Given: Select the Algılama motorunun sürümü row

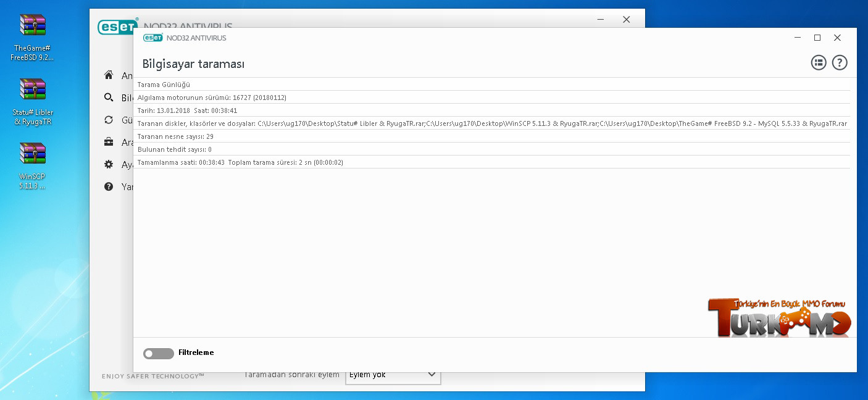Looking at the screenshot, I should (x=492, y=98).
